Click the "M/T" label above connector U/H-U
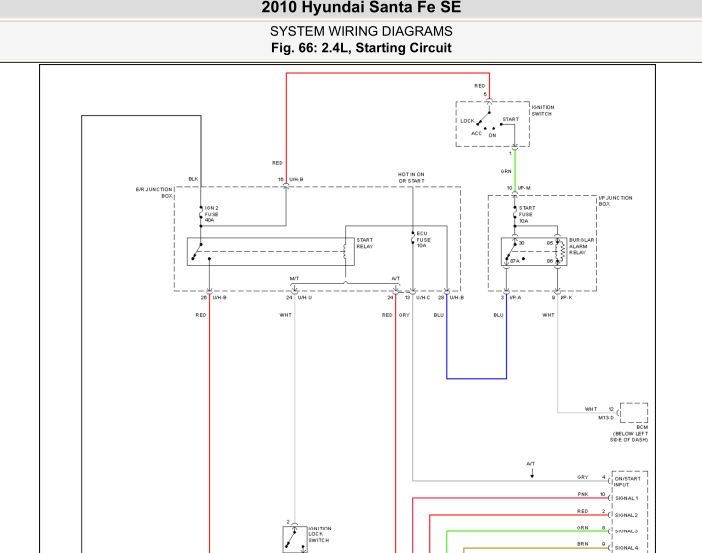Viewport: 702px width, 553px height. [x=294, y=279]
